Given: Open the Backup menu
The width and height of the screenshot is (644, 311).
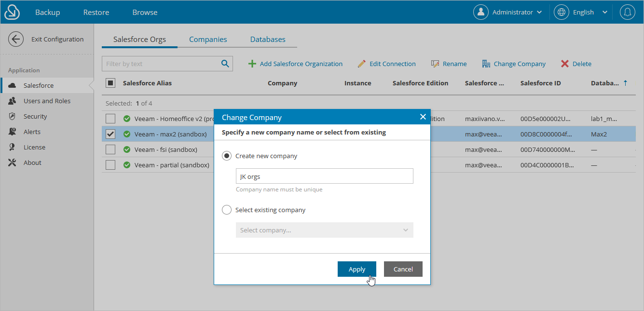Looking at the screenshot, I should click(x=47, y=12).
